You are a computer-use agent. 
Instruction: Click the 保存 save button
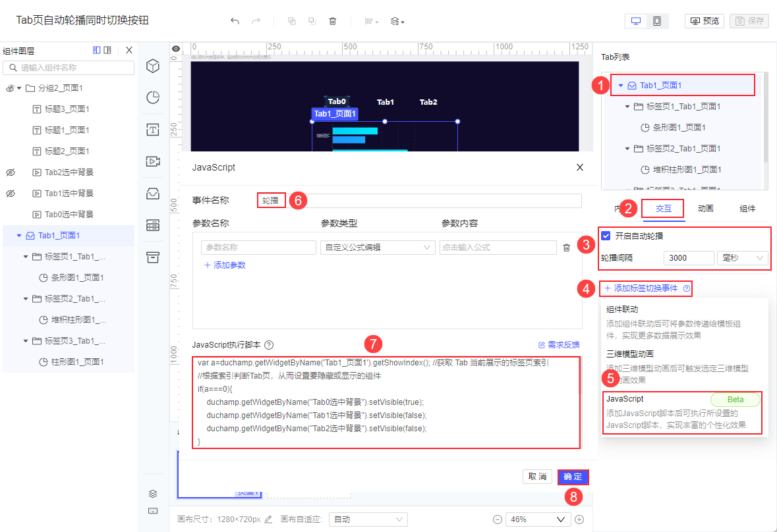pyautogui.click(x=749, y=21)
